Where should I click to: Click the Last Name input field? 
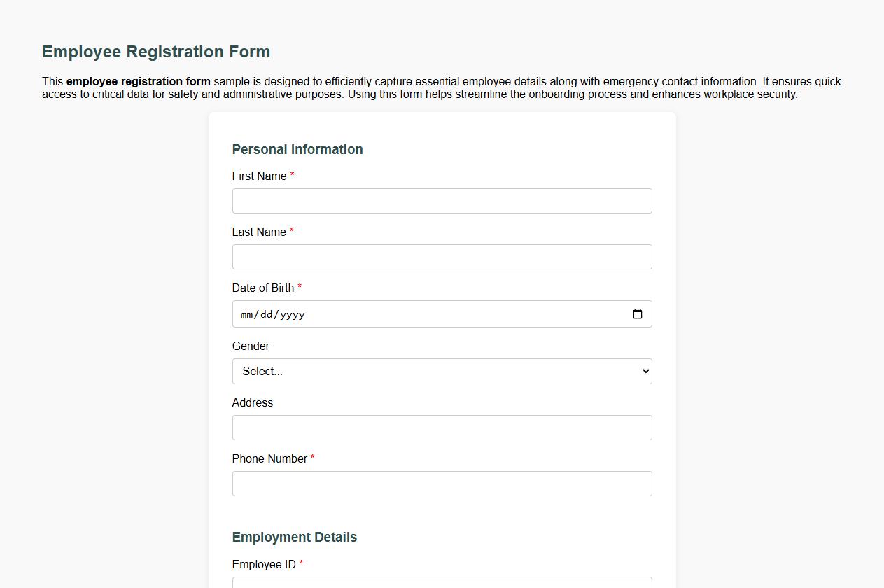(x=442, y=257)
